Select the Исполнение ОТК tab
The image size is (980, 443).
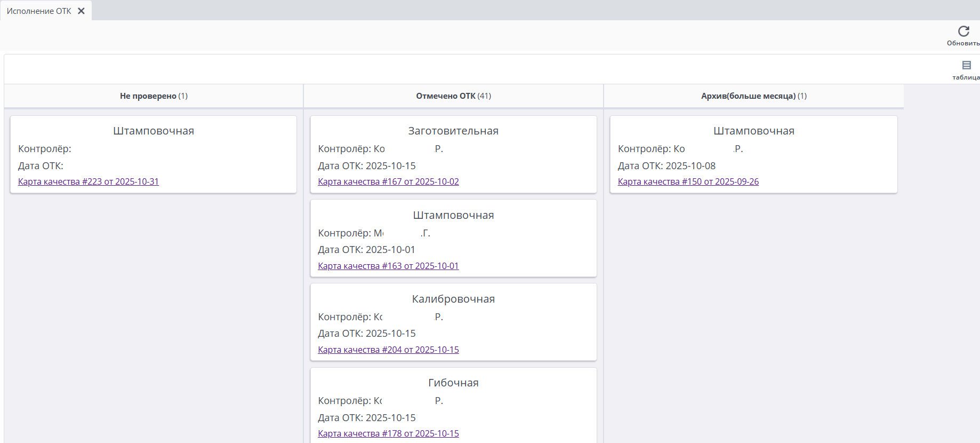coord(39,11)
